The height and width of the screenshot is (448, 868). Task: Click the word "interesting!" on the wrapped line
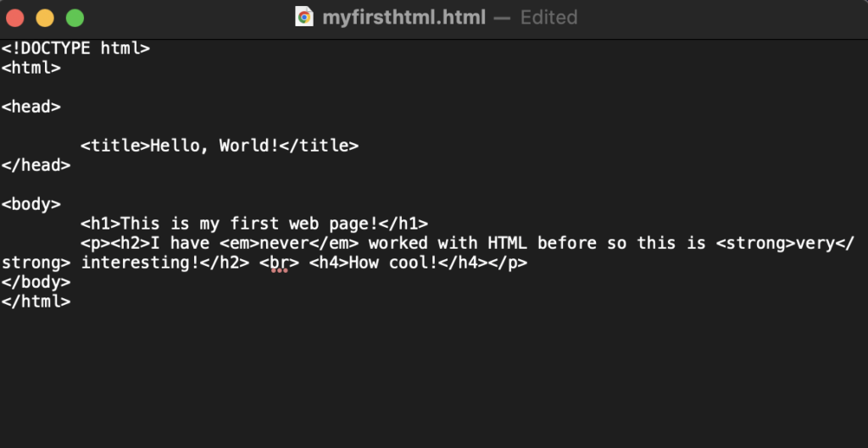click(x=140, y=263)
